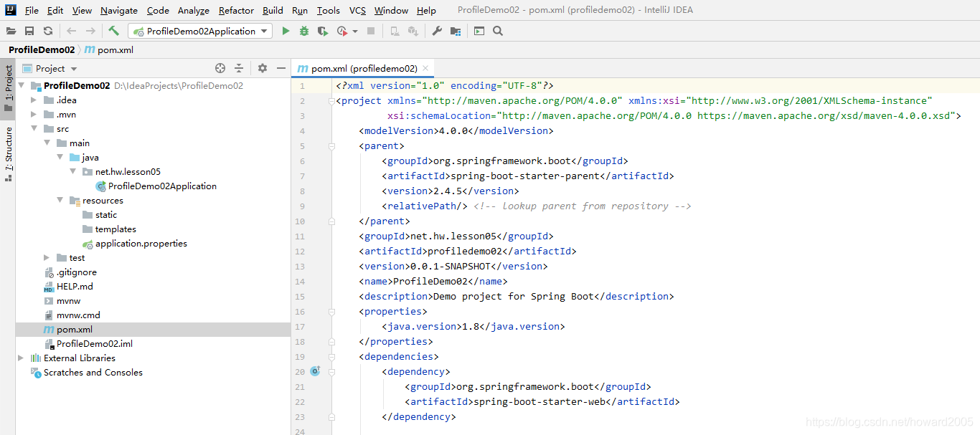The height and width of the screenshot is (435, 980).
Task: Open the Analyze menu
Action: 194,10
